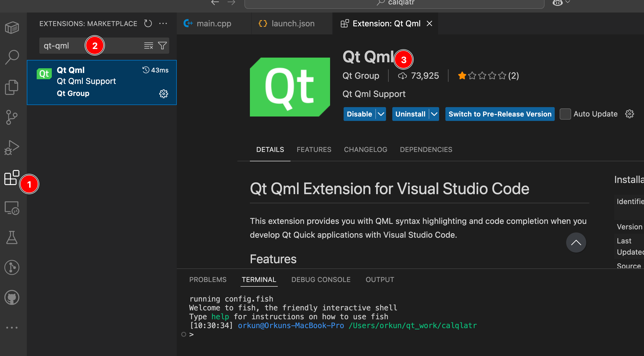Open the DEPENDENCIES tab
Image resolution: width=644 pixels, height=356 pixels.
426,150
